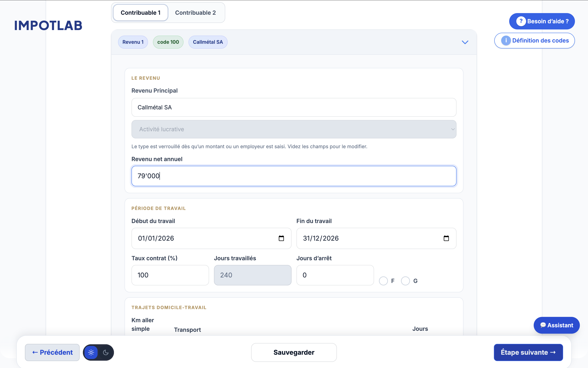Enable light theme sun icon

(x=91, y=352)
